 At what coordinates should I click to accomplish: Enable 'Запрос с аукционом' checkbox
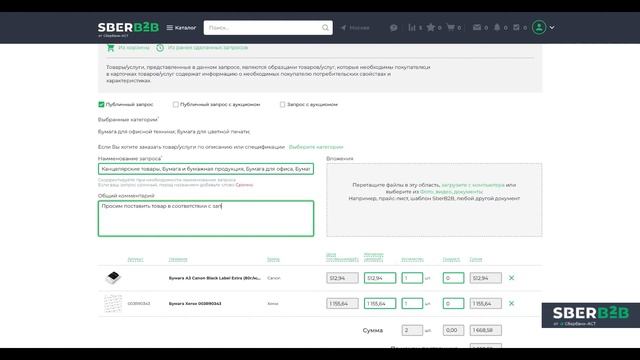(282, 104)
